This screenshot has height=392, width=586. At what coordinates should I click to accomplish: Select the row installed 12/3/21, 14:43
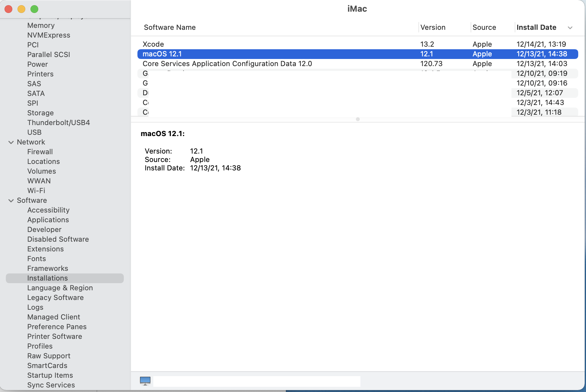coord(358,103)
